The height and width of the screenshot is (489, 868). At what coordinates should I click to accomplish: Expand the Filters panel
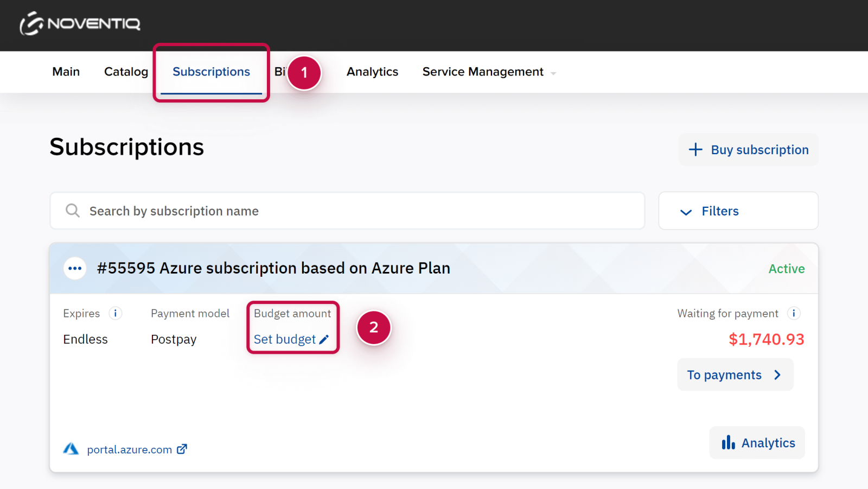pos(738,211)
